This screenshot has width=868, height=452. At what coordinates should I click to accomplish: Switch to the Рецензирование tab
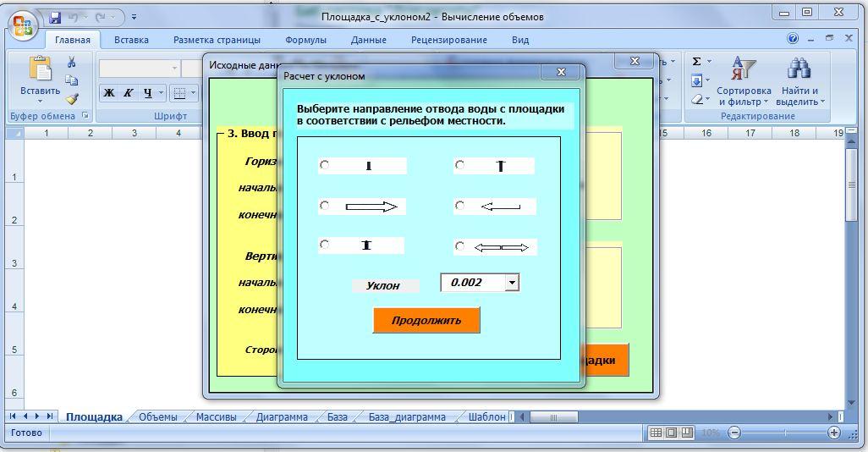(449, 40)
